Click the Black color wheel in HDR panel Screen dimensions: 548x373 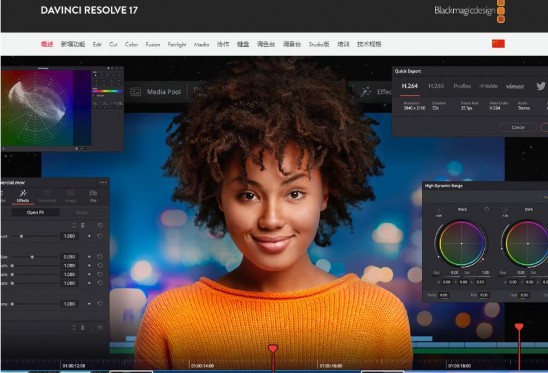point(461,243)
